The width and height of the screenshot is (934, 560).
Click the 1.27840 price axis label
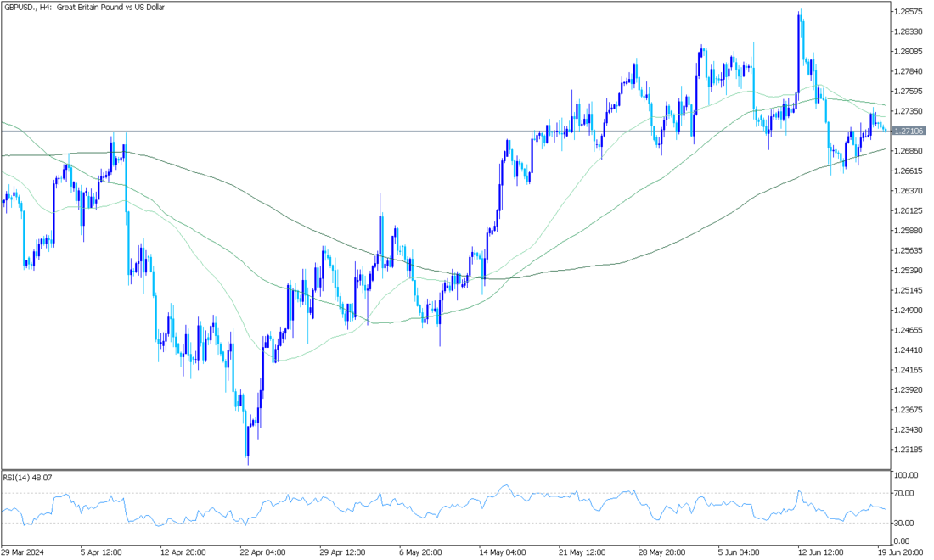(x=909, y=71)
